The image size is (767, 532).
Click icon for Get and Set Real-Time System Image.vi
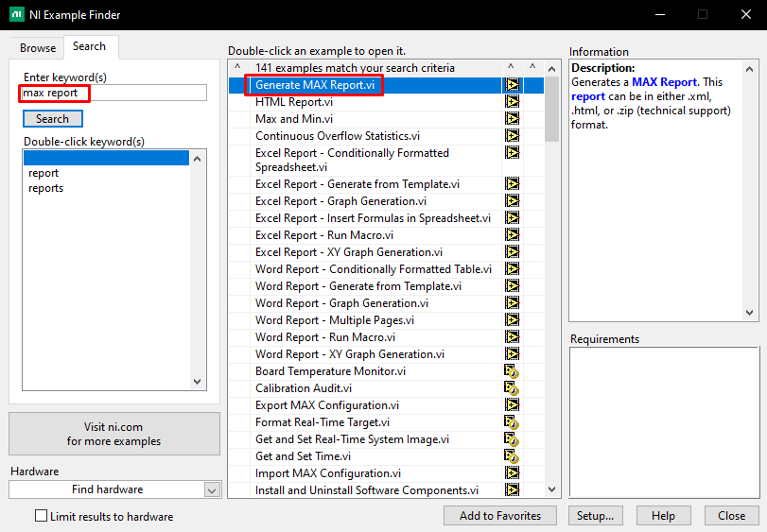[x=512, y=439]
